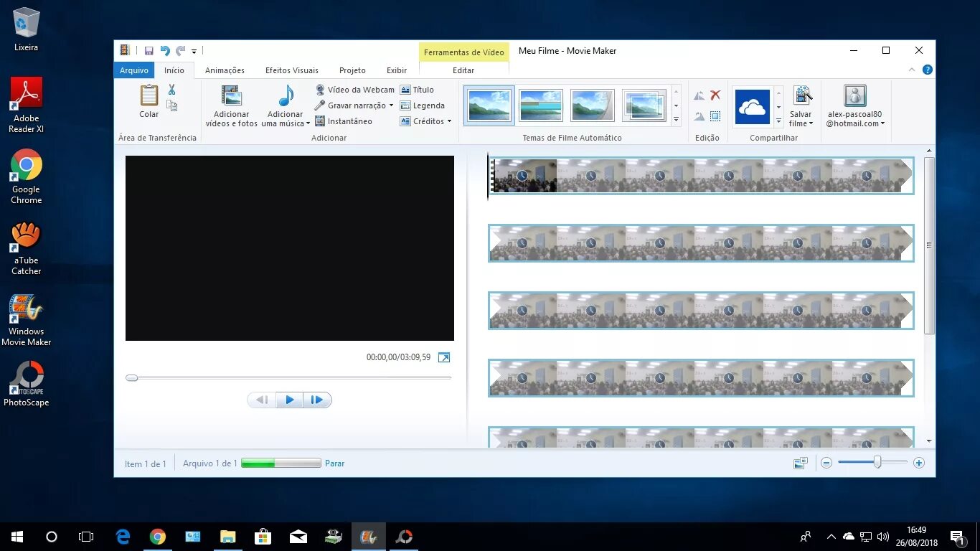This screenshot has height=551, width=980.
Task: Select the third AutoMovie theme thumbnail
Action: (x=593, y=105)
